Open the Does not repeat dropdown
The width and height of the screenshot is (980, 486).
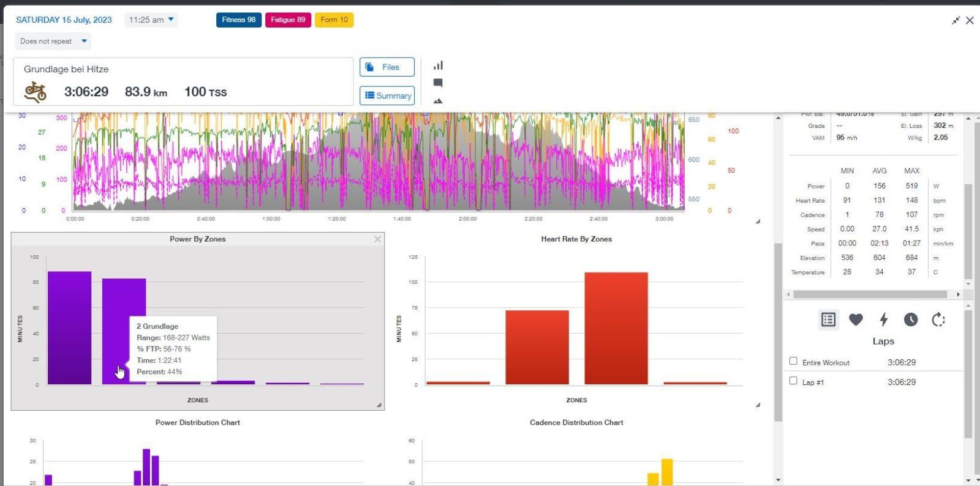coord(53,41)
